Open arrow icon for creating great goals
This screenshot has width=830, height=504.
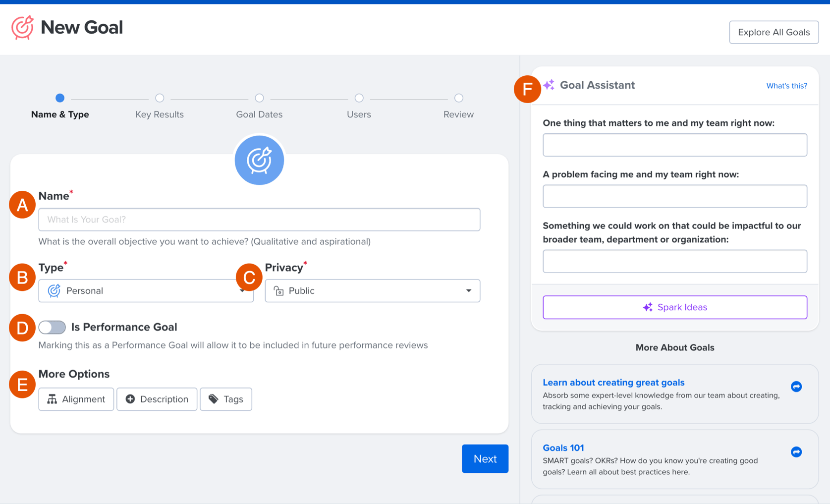point(796,387)
